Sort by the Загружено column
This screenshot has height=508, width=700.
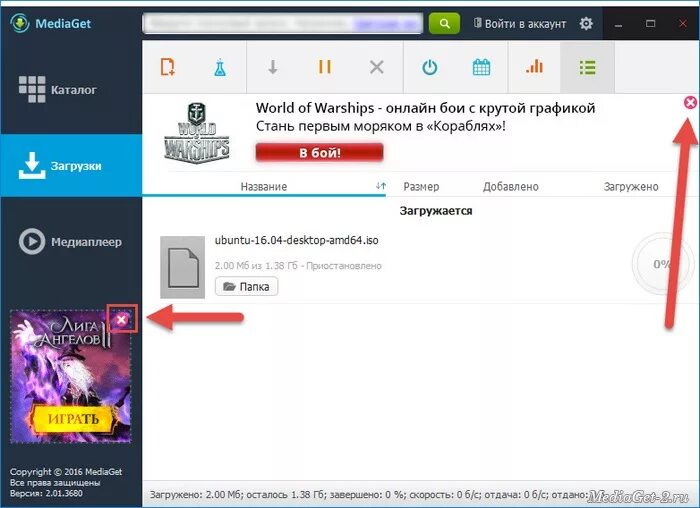pyautogui.click(x=631, y=187)
